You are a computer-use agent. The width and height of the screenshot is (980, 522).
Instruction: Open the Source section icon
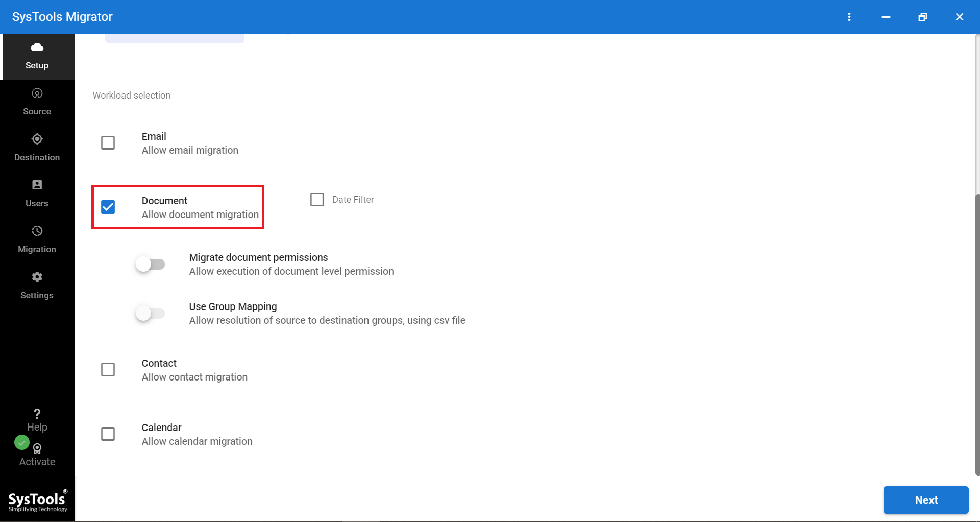click(37, 93)
